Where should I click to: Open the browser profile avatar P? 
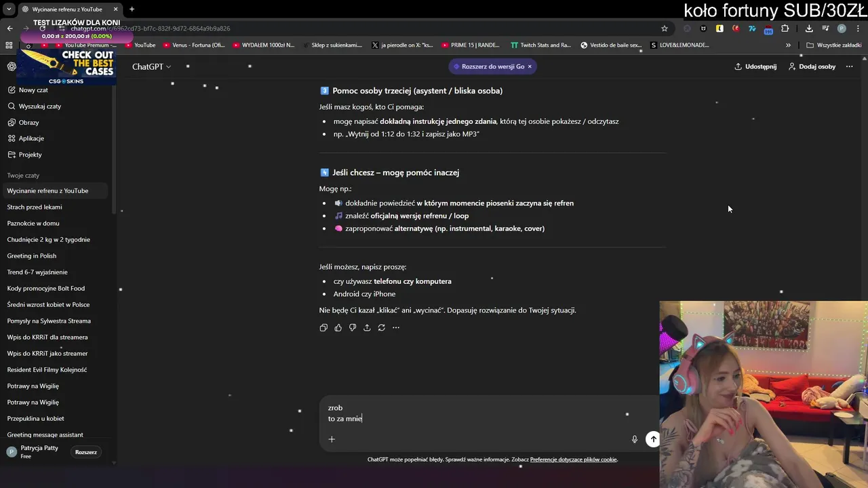(842, 28)
